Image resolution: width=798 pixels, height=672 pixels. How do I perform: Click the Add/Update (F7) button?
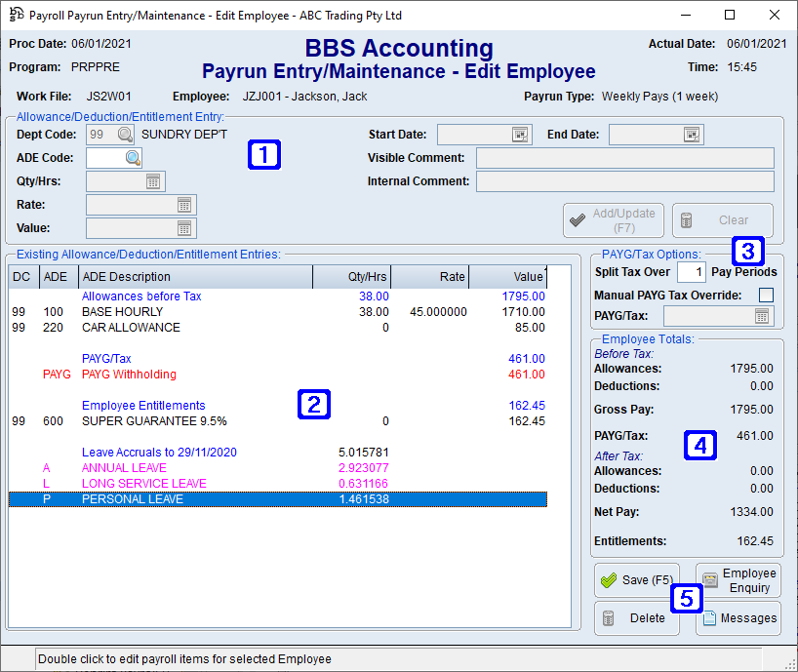click(x=613, y=220)
